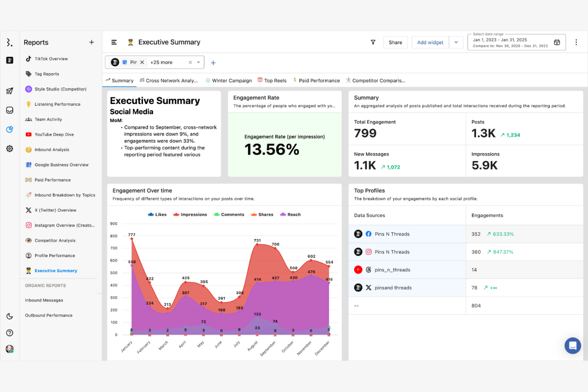
Task: Click the 731 August data point
Action: click(x=257, y=244)
